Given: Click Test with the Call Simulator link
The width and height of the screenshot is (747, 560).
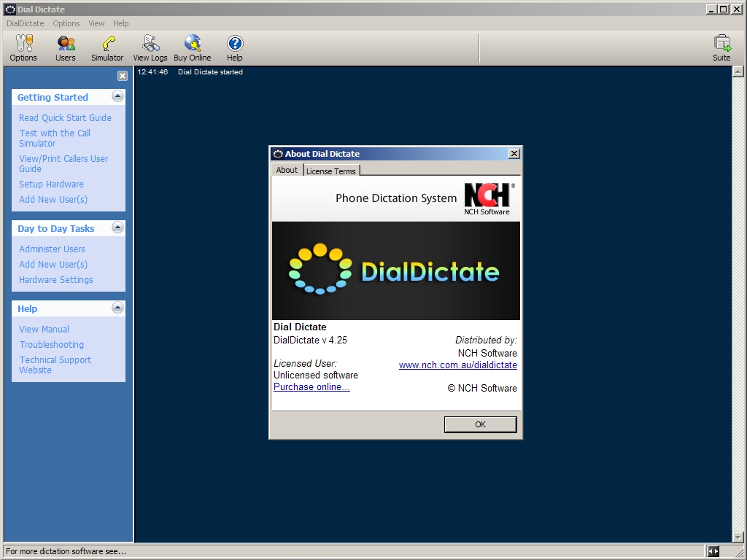Looking at the screenshot, I should (55, 138).
